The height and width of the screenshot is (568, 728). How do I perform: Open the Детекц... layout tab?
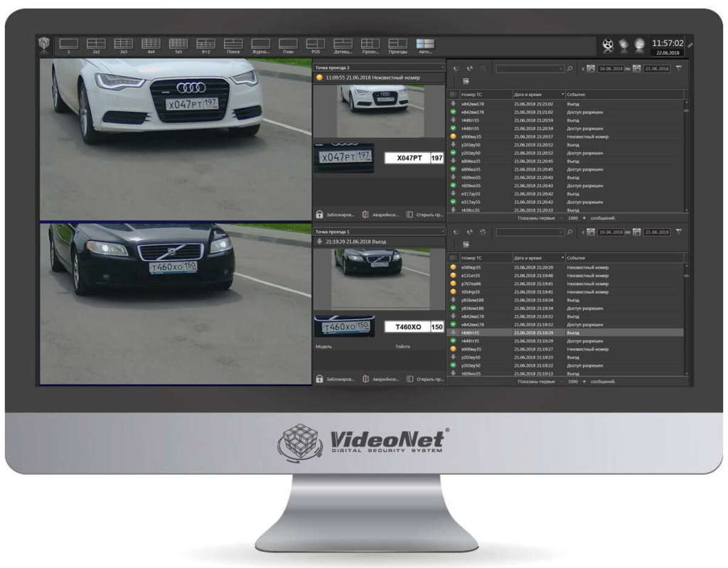coord(343,46)
